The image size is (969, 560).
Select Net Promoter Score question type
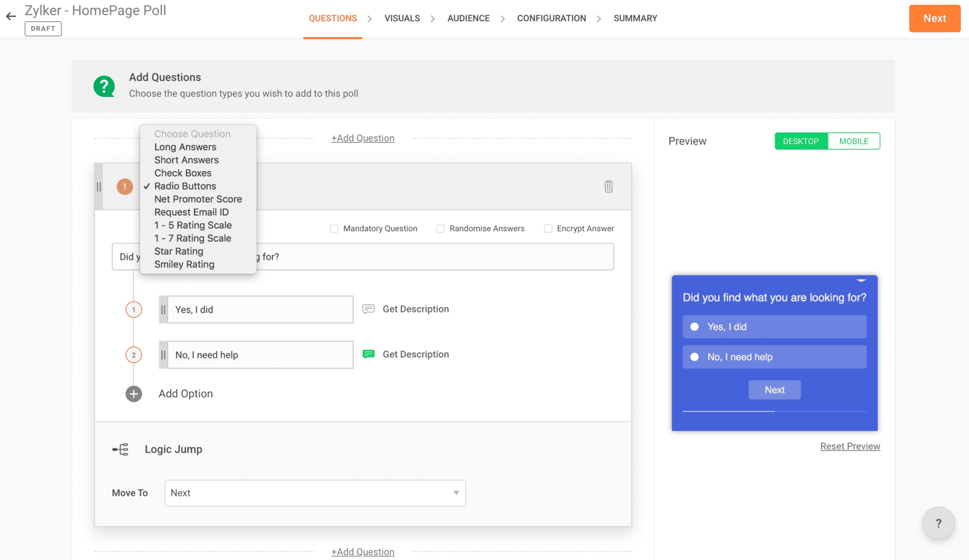(x=198, y=199)
